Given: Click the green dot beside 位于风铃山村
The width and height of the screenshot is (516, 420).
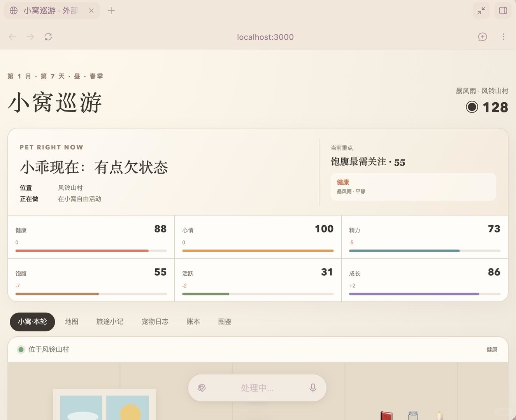Looking at the screenshot, I should tap(21, 349).
